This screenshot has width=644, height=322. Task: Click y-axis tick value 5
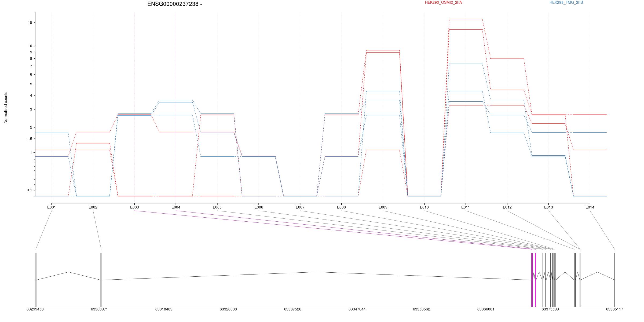coord(31,84)
